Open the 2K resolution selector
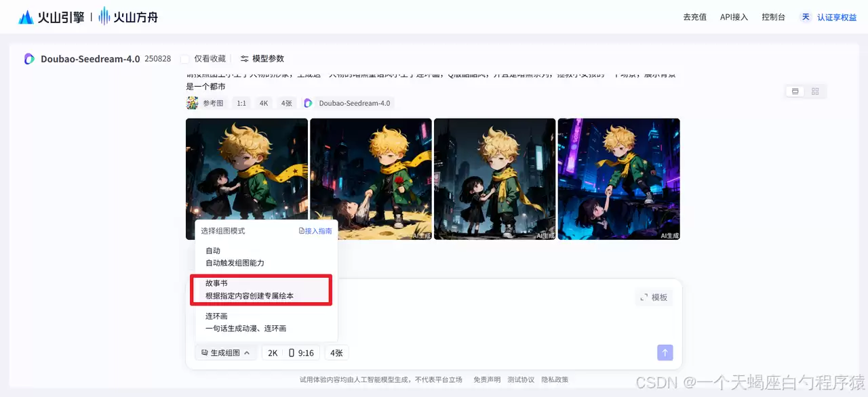Image resolution: width=868 pixels, height=397 pixels. (x=273, y=353)
